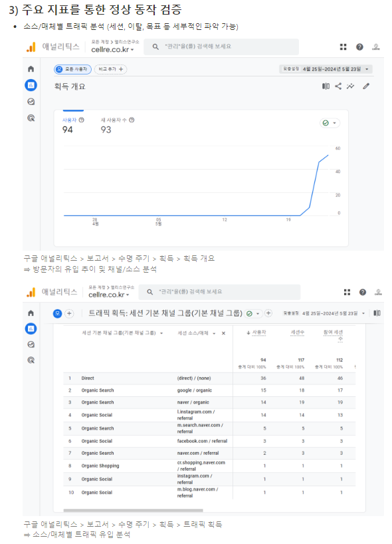Select the 새 사용자 수 metric tab

(117, 126)
